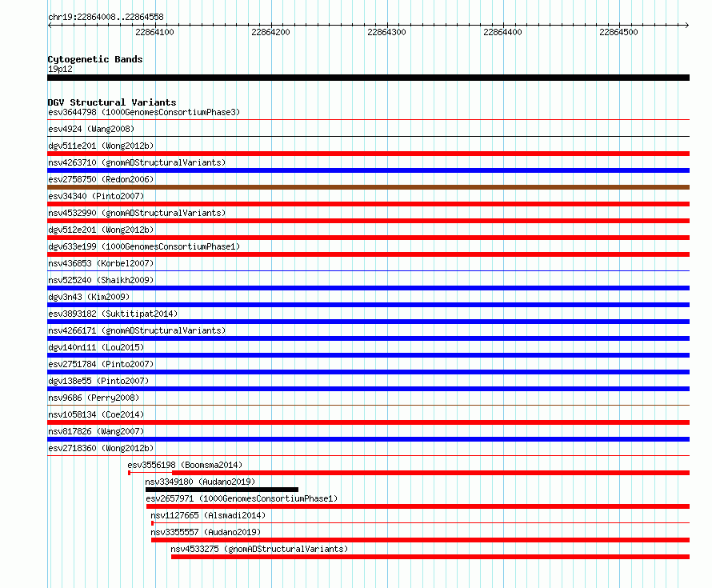Screen dimensions: 712x588
Task: Open esv2718360 (Wong2012b) label
Action: point(101,448)
